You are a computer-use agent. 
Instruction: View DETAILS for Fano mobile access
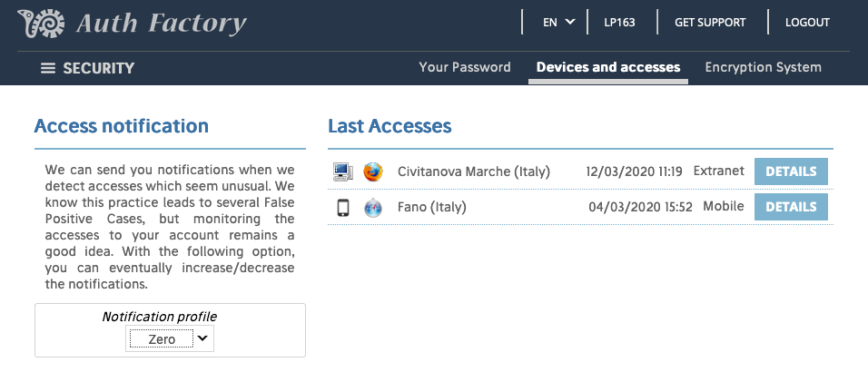pyautogui.click(x=791, y=207)
